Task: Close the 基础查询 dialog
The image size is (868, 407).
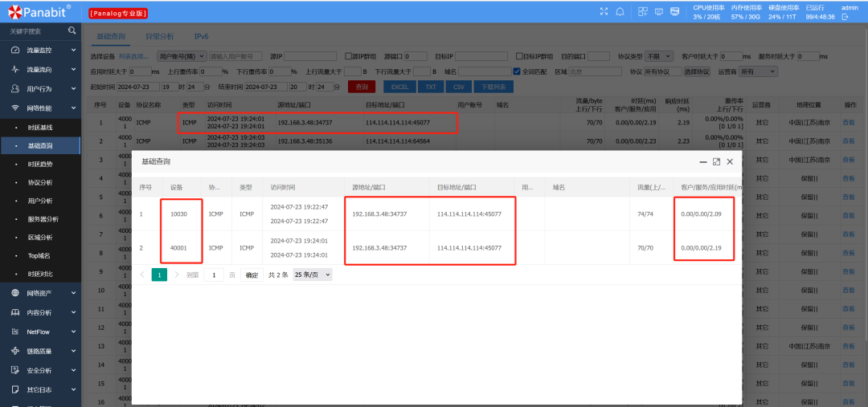Action: (x=730, y=162)
